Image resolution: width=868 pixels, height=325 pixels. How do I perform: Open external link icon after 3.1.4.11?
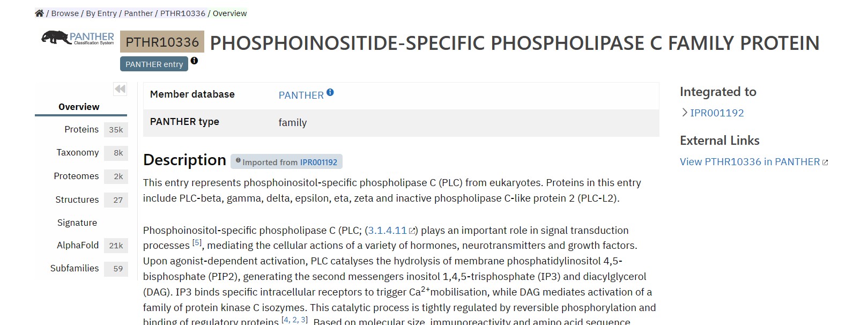tap(412, 231)
